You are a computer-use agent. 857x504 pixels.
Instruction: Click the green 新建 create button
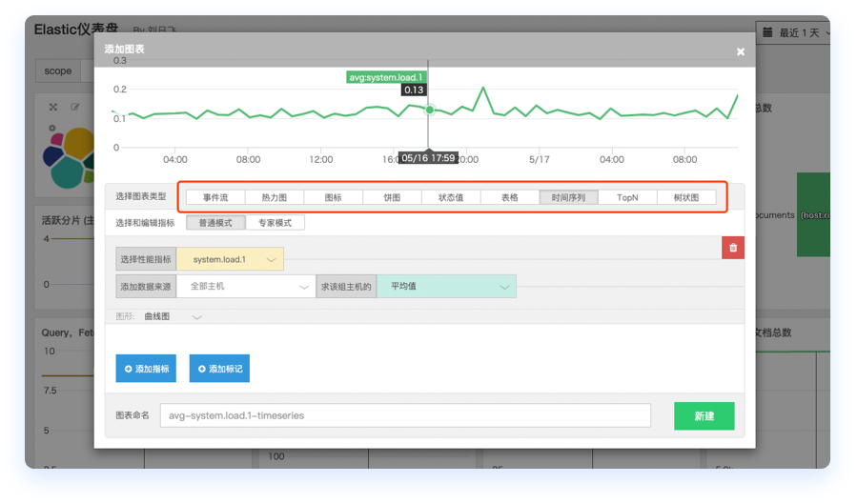click(x=704, y=416)
